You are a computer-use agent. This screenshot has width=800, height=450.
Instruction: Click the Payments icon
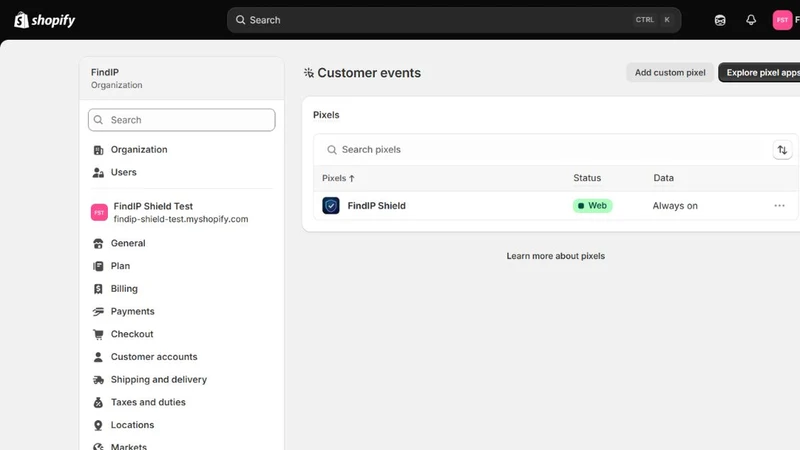coord(98,312)
